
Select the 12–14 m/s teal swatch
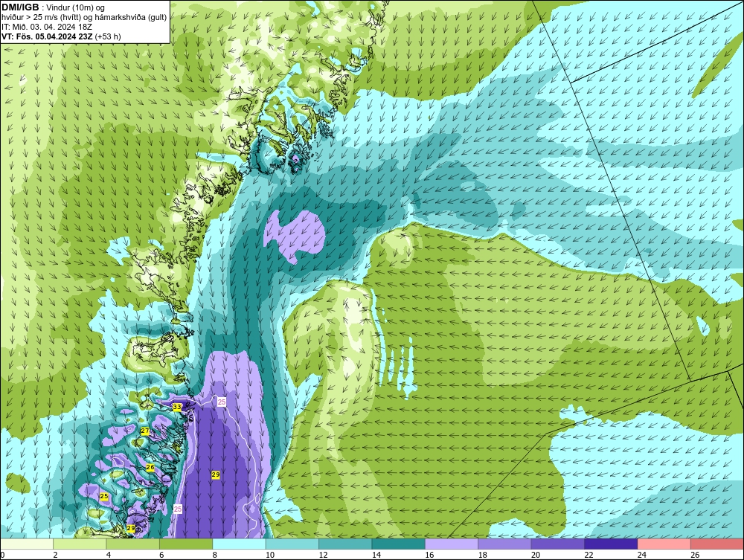[345, 544]
